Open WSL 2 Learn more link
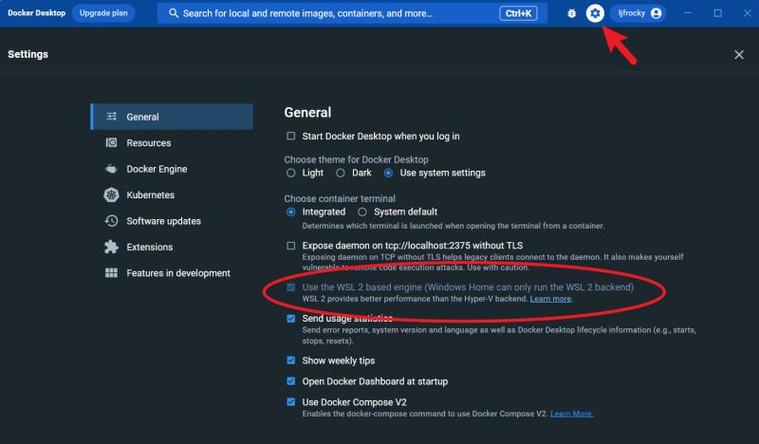 550,299
